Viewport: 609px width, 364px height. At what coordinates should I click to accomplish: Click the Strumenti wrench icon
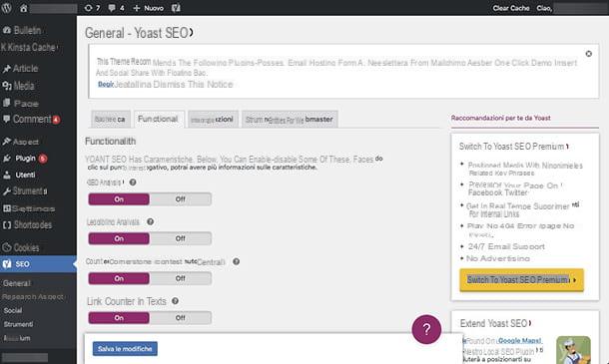tap(7, 190)
